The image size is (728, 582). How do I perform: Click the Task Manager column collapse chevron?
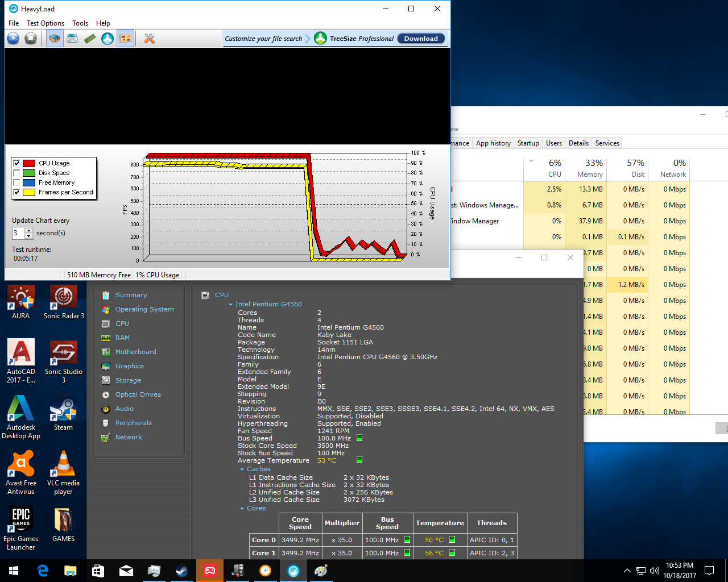tap(531, 161)
